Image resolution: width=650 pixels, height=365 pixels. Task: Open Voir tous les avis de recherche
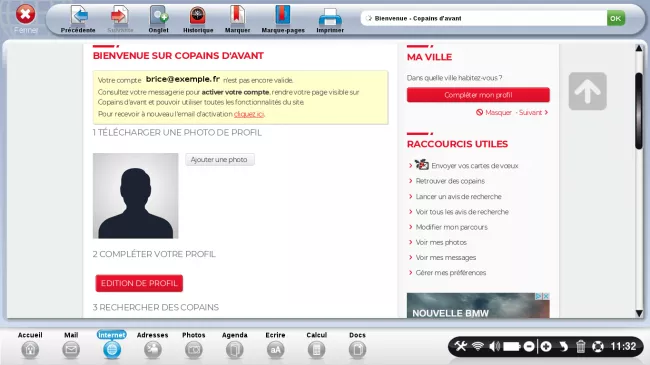point(462,212)
